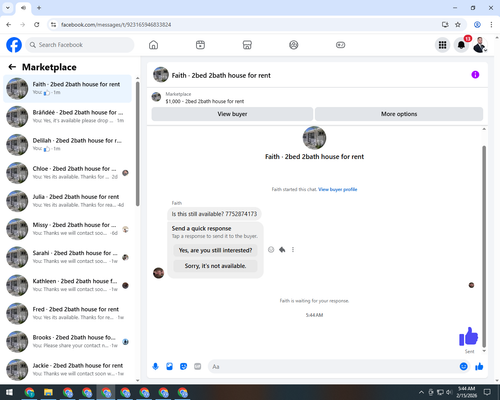Open notifications bell icon
Viewport: 500px width, 400px height.
click(x=461, y=45)
